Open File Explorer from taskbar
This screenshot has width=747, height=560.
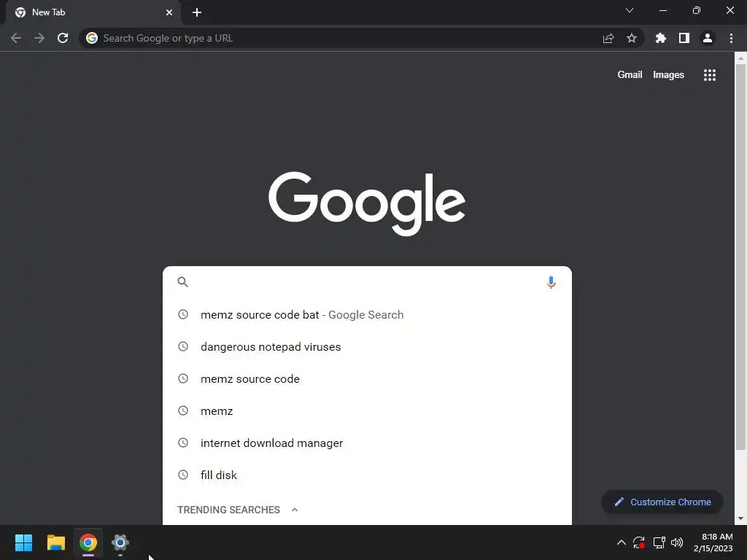pos(55,542)
